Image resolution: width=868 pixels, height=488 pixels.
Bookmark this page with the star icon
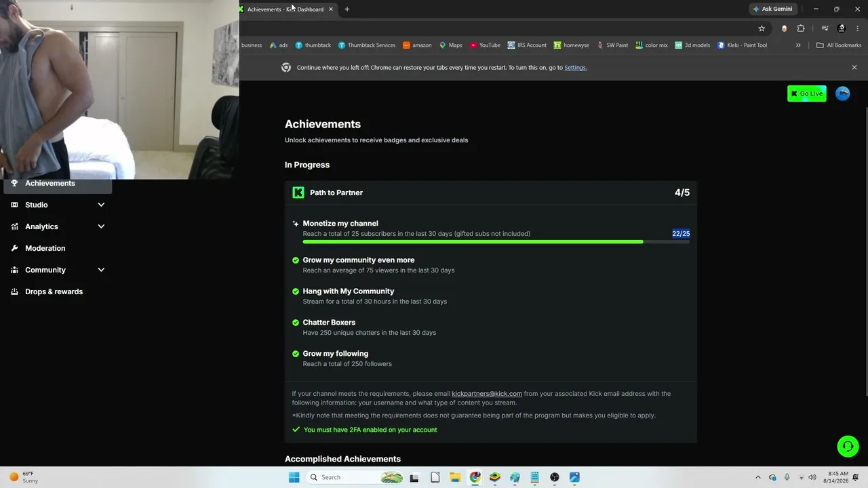point(762,28)
